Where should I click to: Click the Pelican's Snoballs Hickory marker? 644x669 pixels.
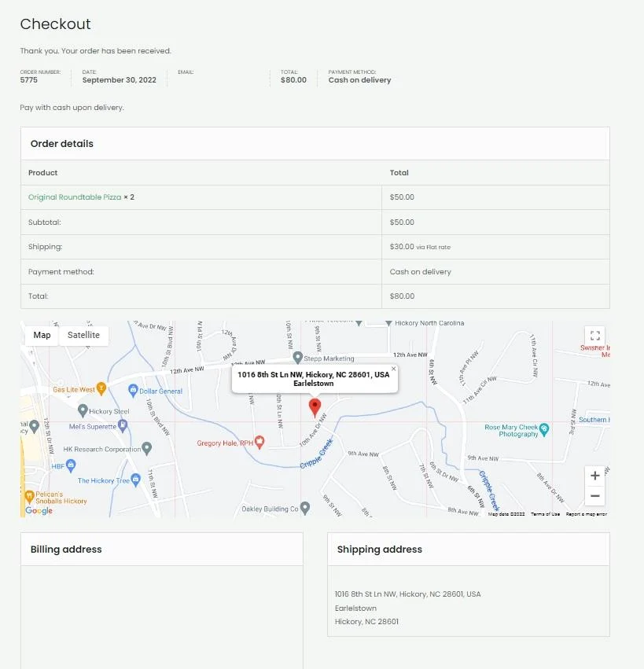coord(29,496)
